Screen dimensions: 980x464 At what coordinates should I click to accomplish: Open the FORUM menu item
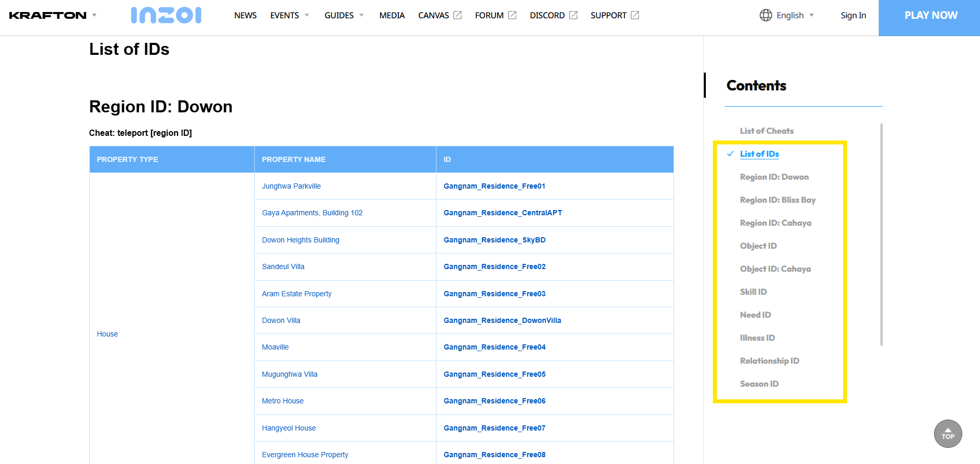click(x=489, y=15)
